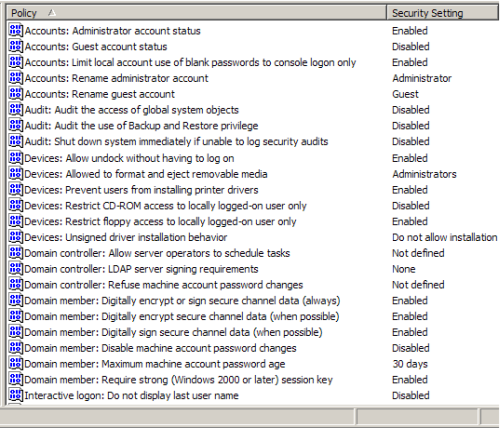Click the Policy column header
This screenshot has height=428, width=500.
(196, 13)
